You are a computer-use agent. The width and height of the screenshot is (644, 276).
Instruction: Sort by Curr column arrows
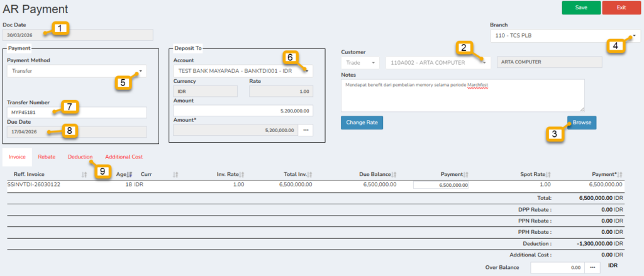click(x=176, y=174)
